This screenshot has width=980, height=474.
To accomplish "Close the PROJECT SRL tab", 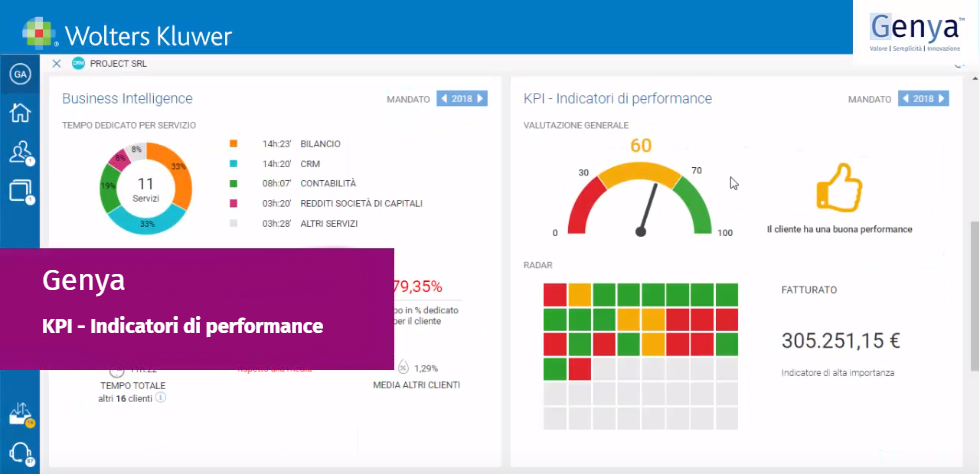I will 56,63.
